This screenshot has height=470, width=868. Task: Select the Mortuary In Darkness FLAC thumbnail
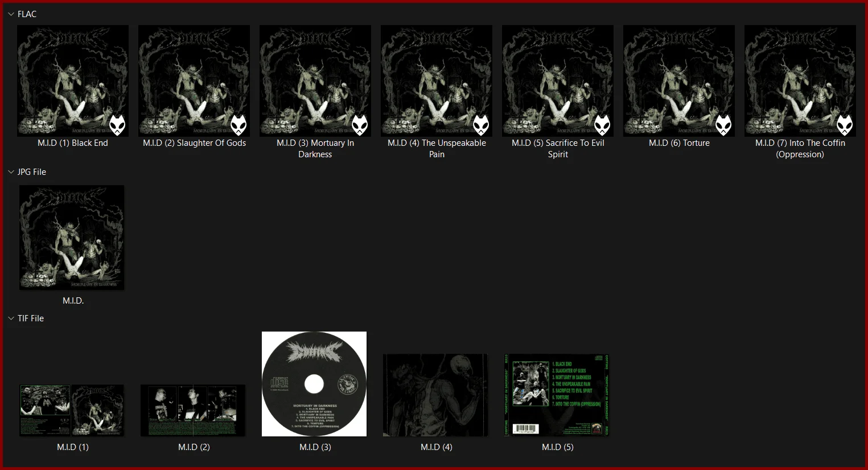[x=315, y=81]
